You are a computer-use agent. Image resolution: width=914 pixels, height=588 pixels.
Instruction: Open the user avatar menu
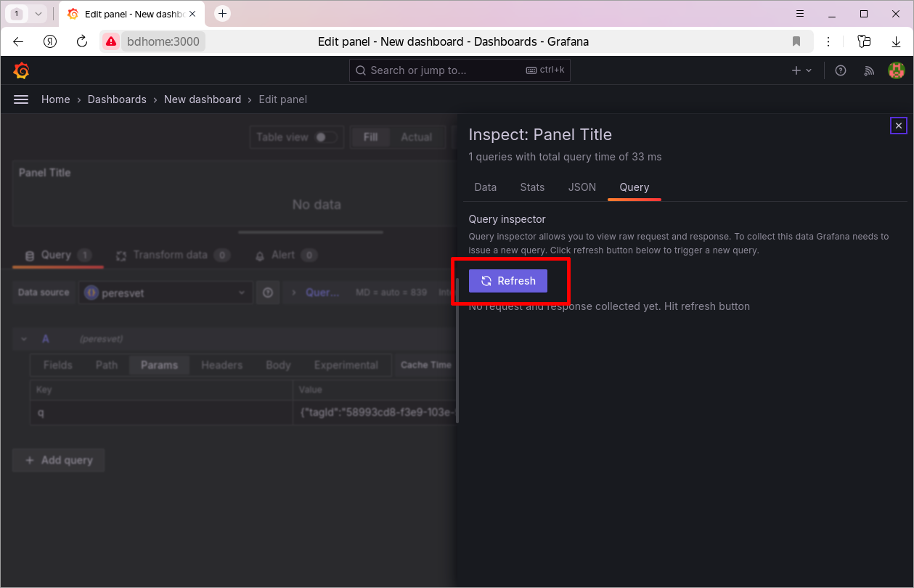point(897,70)
